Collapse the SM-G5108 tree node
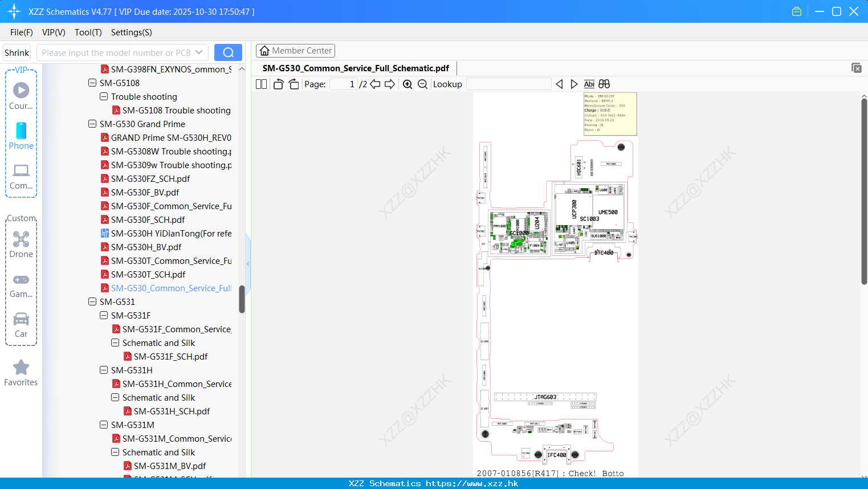The width and height of the screenshot is (868, 489). coord(92,83)
